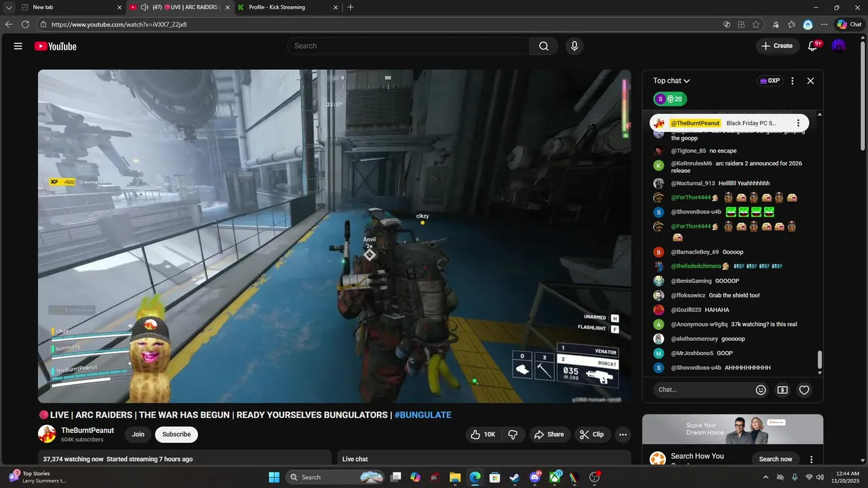Click the #BUNGULATE hashtag link
This screenshot has height=488, width=868.
pos(422,415)
